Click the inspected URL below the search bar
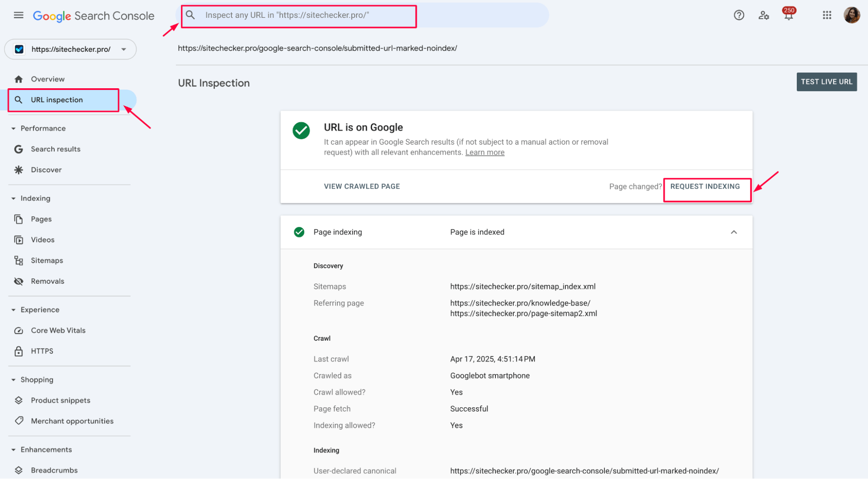This screenshot has height=479, width=868. pos(317,48)
